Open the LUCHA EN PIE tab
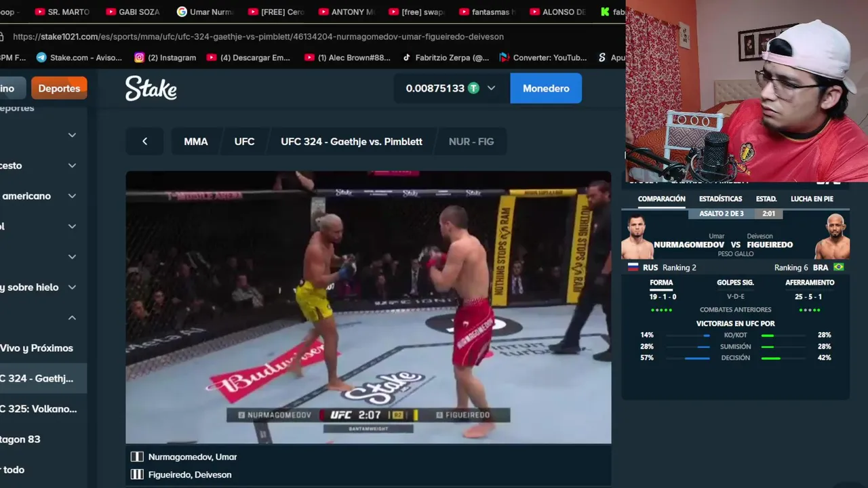This screenshot has width=868, height=488. (x=812, y=199)
